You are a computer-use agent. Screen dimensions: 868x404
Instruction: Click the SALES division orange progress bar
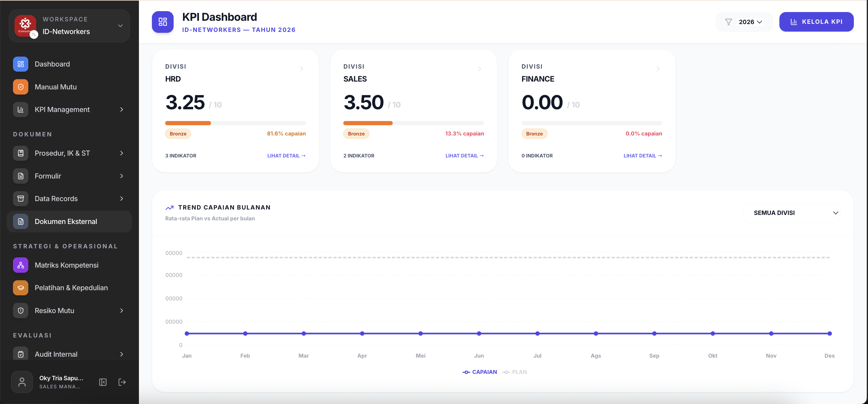click(368, 123)
